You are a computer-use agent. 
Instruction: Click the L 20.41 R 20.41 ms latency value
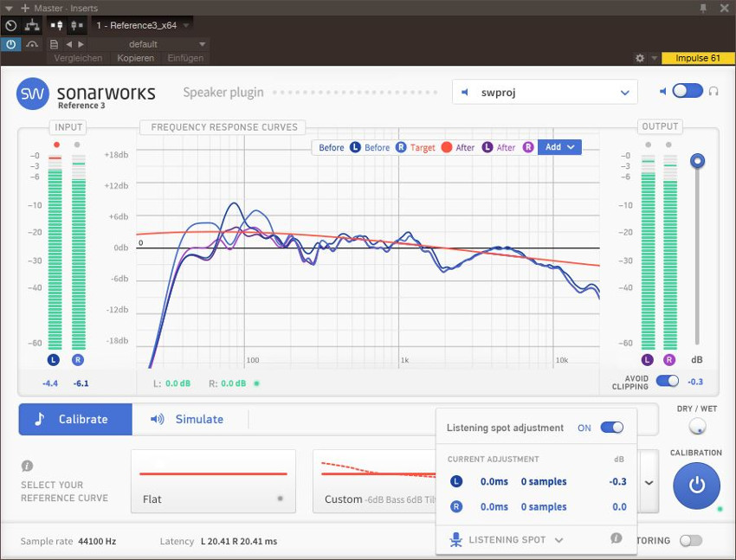tap(239, 541)
